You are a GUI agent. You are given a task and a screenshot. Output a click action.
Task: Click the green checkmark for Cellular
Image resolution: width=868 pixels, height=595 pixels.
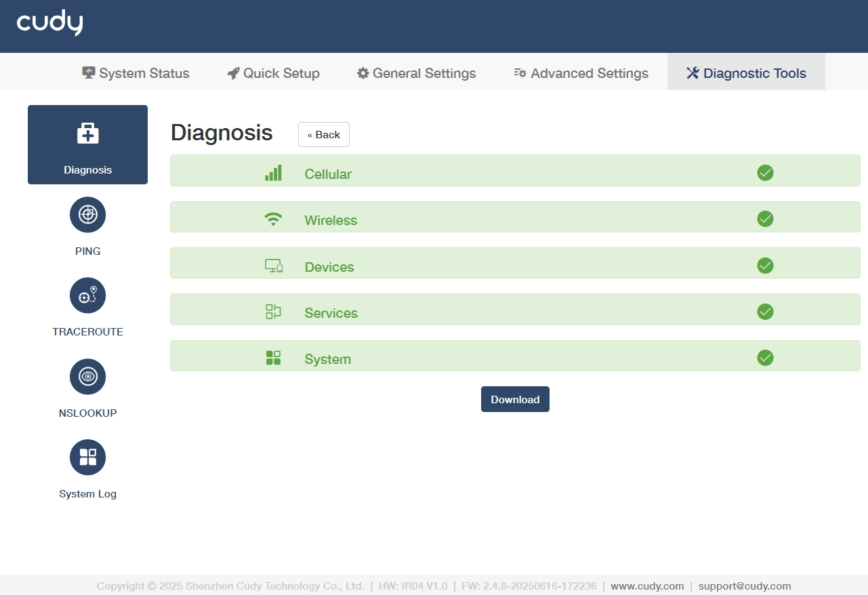pyautogui.click(x=765, y=173)
